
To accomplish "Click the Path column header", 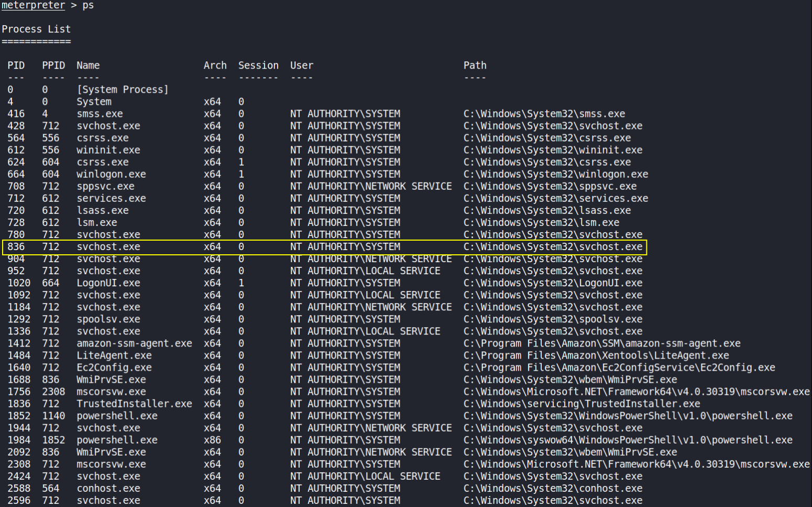I will point(475,66).
